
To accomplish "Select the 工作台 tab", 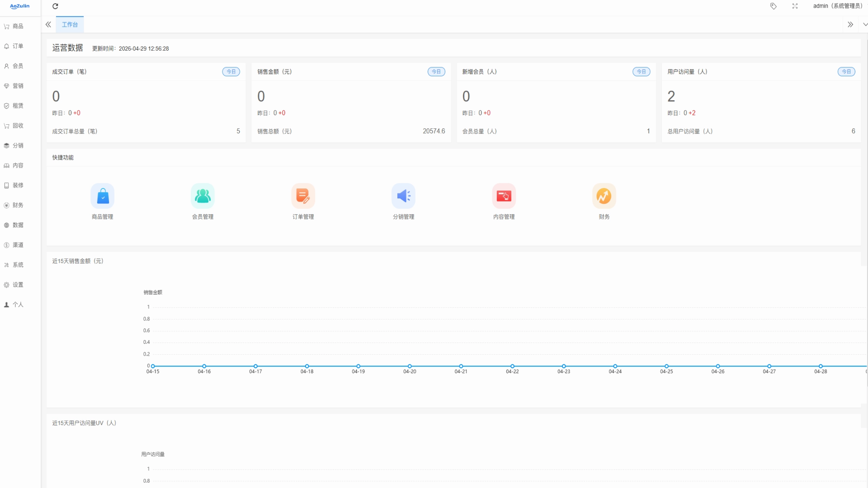I will pyautogui.click(x=70, y=25).
